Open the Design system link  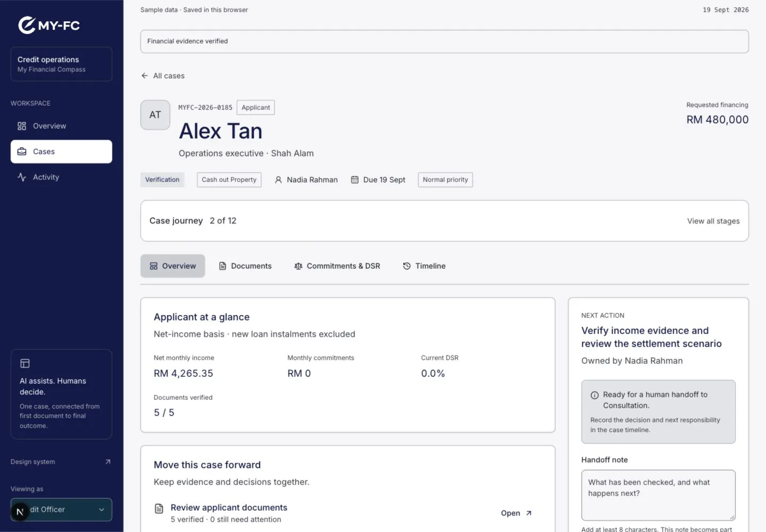tap(61, 462)
